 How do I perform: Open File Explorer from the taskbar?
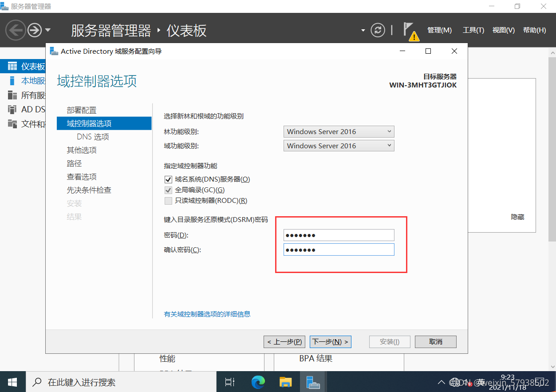[285, 382]
